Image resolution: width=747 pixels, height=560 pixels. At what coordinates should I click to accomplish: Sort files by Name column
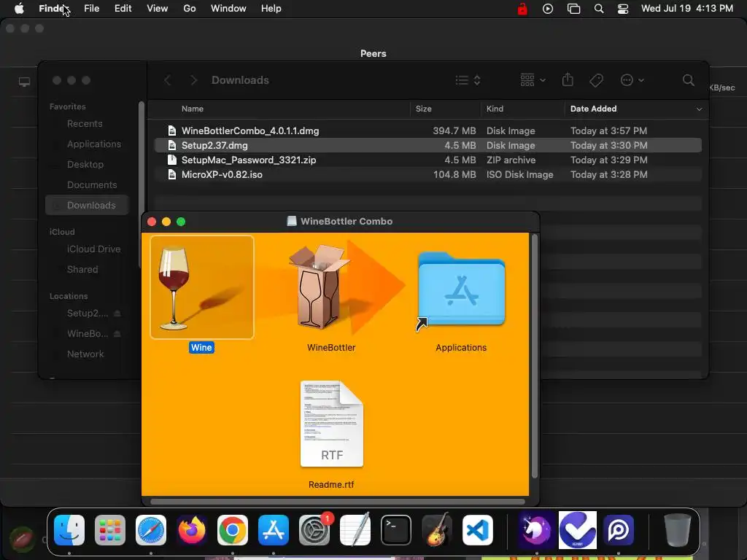[193, 109]
